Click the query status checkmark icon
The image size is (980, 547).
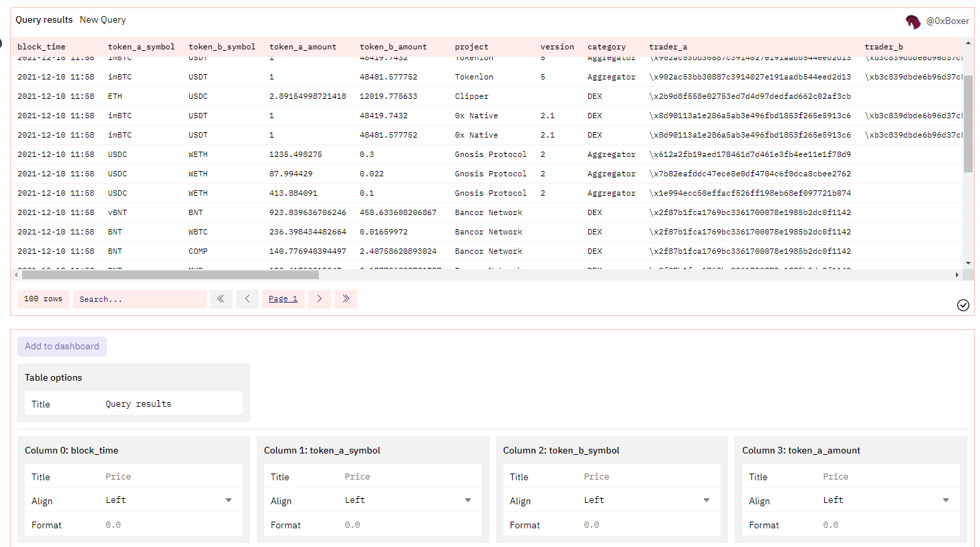tap(963, 305)
